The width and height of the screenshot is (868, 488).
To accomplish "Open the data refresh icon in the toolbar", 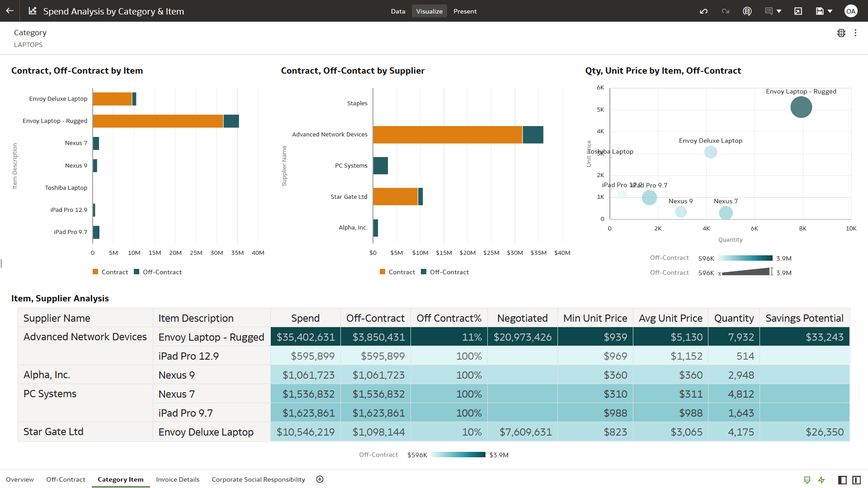I will (747, 11).
